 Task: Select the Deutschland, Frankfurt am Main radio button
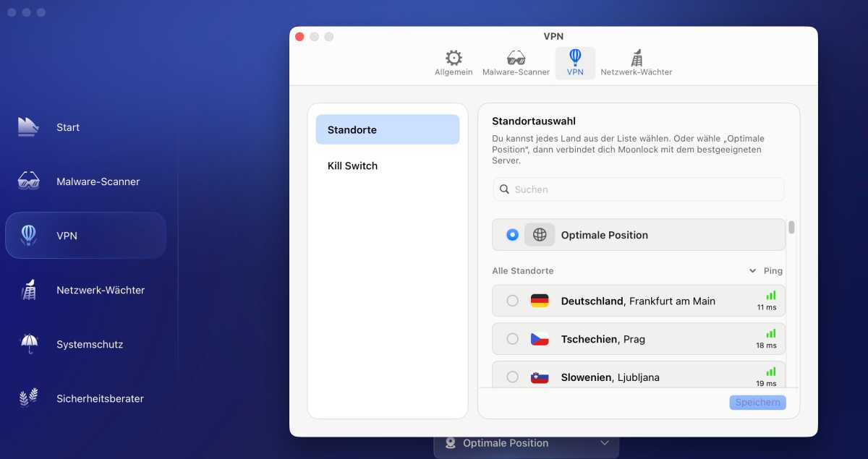[513, 301]
